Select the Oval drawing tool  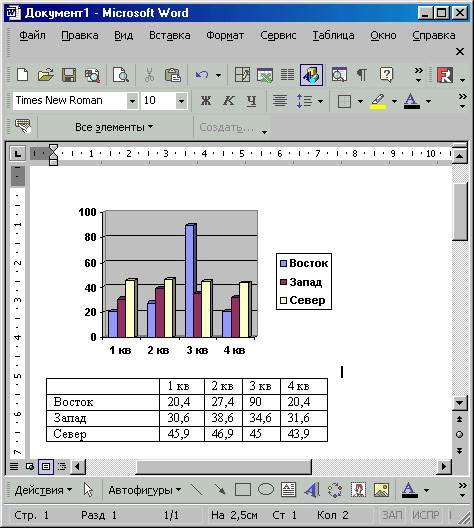[266, 490]
